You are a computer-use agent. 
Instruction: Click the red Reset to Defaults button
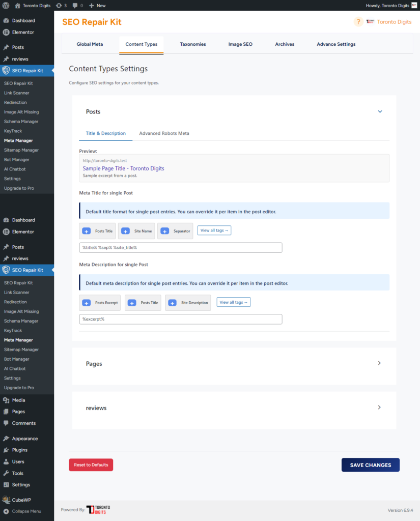(91, 465)
